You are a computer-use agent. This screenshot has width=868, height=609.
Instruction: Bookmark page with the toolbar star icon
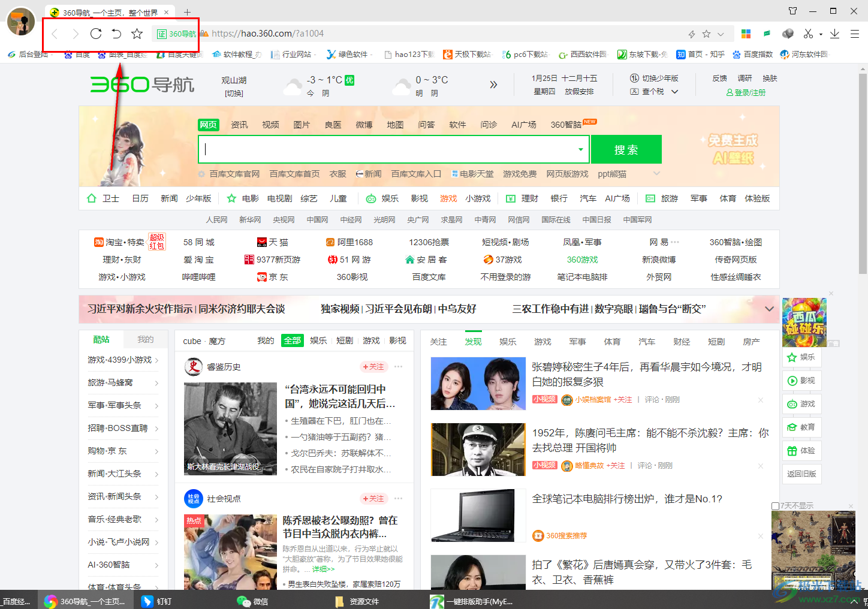pyautogui.click(x=137, y=34)
